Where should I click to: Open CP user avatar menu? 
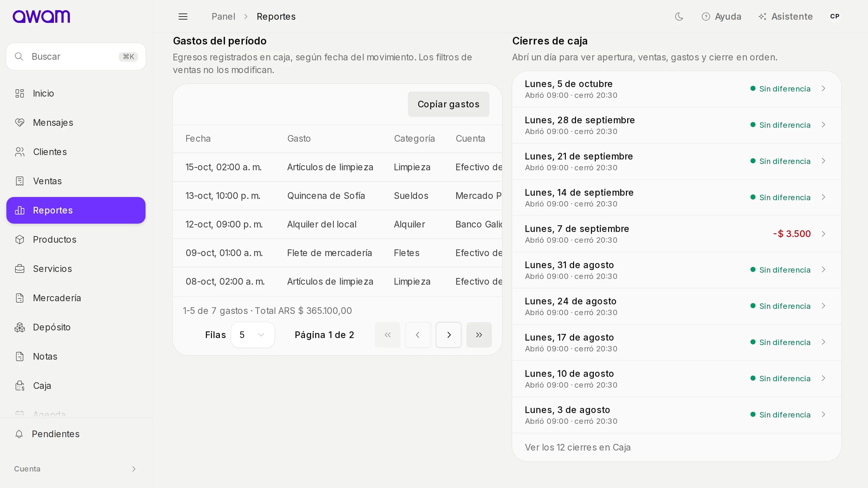coord(834,17)
